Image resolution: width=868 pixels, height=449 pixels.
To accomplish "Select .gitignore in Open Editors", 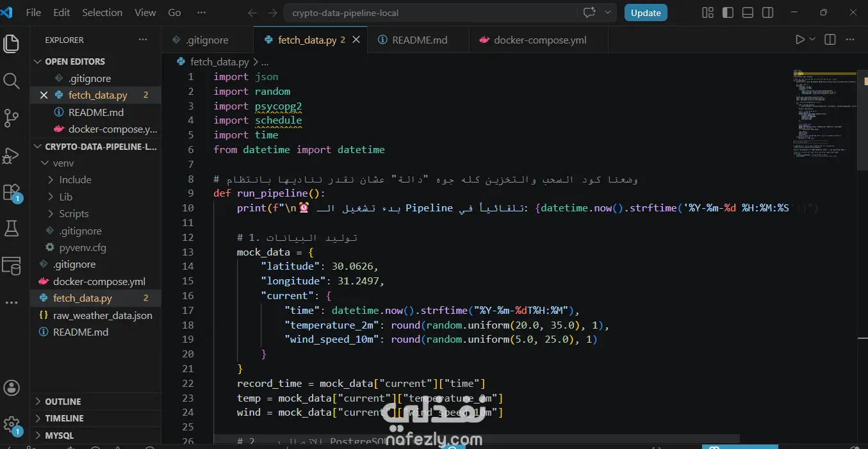I will click(95, 79).
